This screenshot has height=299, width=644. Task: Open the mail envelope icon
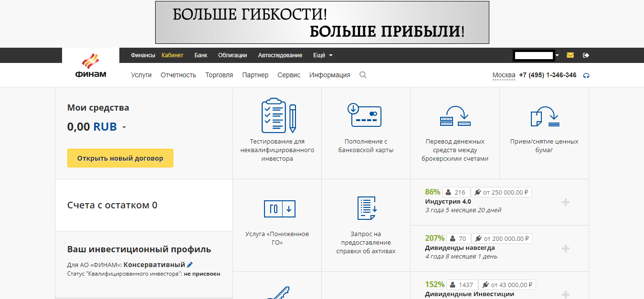570,55
